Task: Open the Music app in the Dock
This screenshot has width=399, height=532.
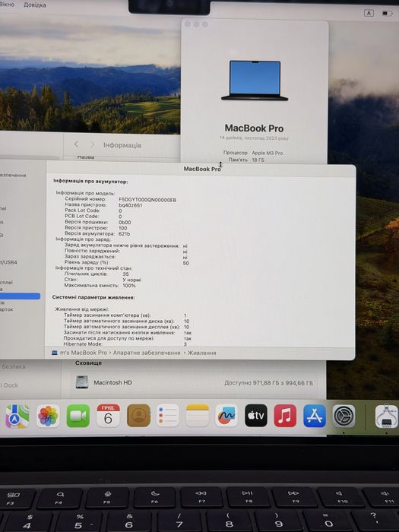Action: click(285, 415)
